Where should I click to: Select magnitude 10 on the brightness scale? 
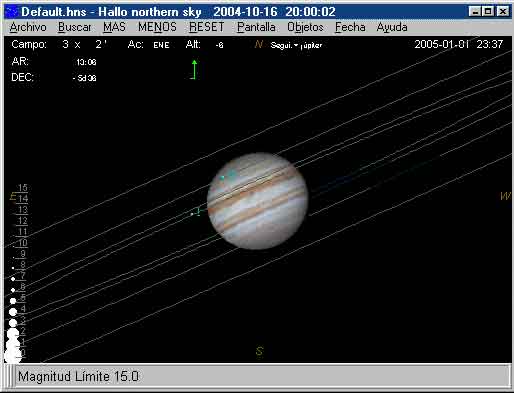[22, 242]
